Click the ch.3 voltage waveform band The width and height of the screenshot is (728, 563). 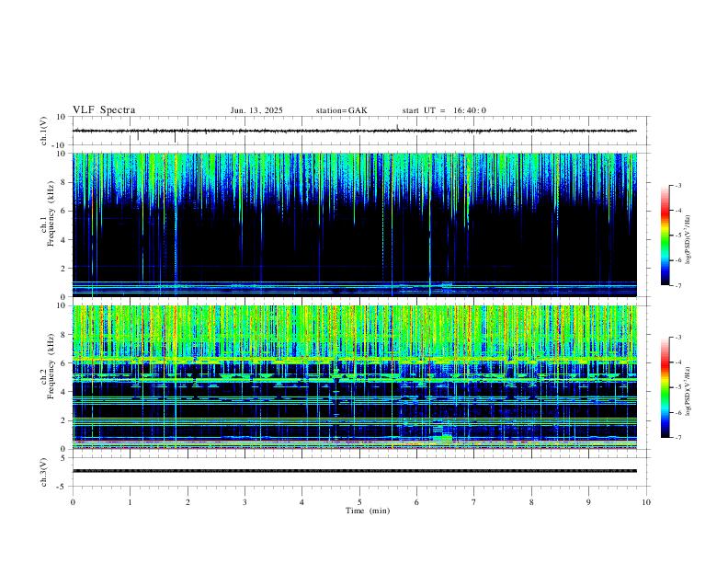[354, 471]
